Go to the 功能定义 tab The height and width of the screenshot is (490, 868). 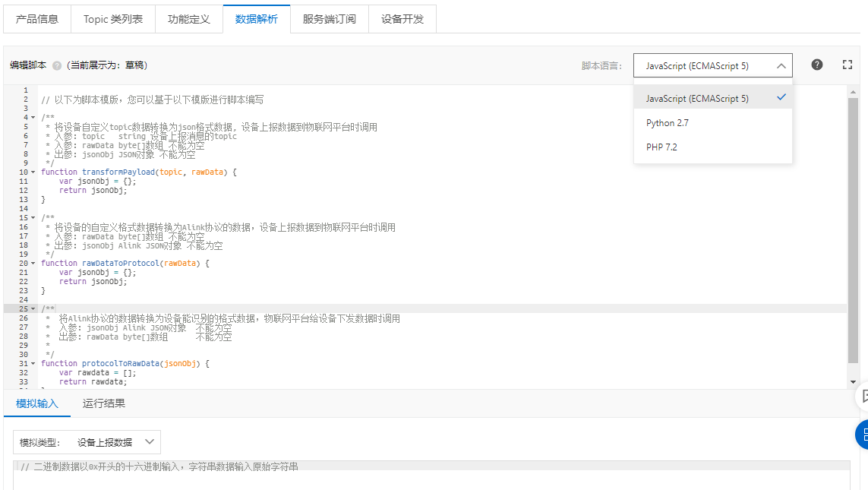[189, 19]
